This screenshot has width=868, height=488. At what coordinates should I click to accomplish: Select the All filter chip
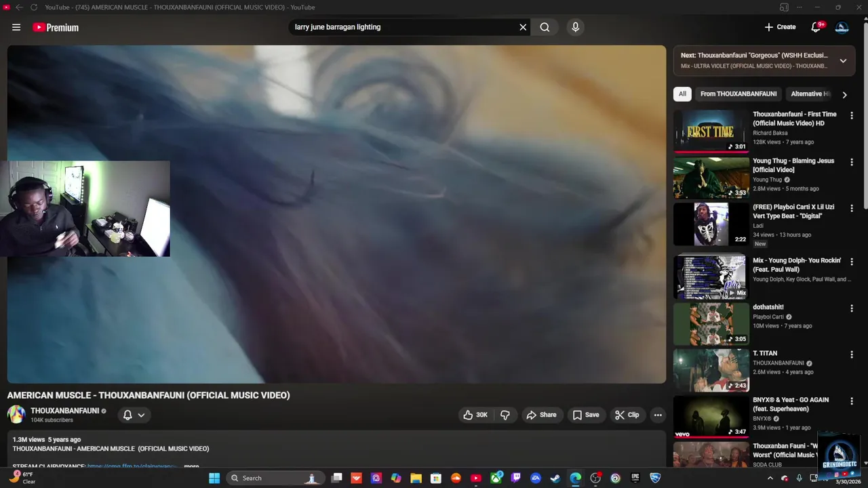682,94
